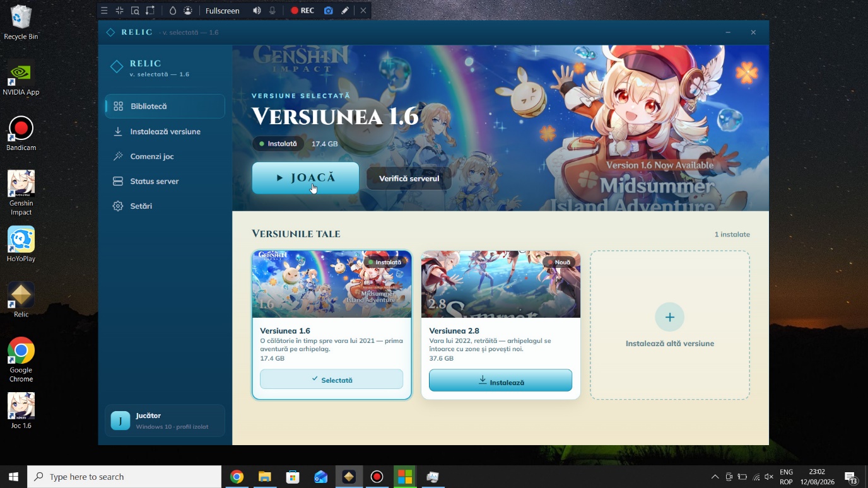868x488 pixels.
Task: Open Microsoft Store from the taskbar
Action: (x=293, y=477)
